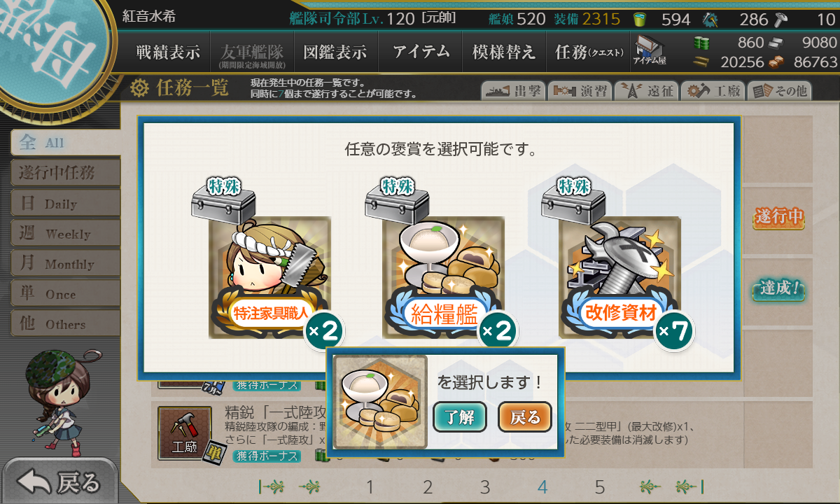Screen dimensions: 840x504
Task: Return using the bottom-left 戻る button
Action: [59, 482]
